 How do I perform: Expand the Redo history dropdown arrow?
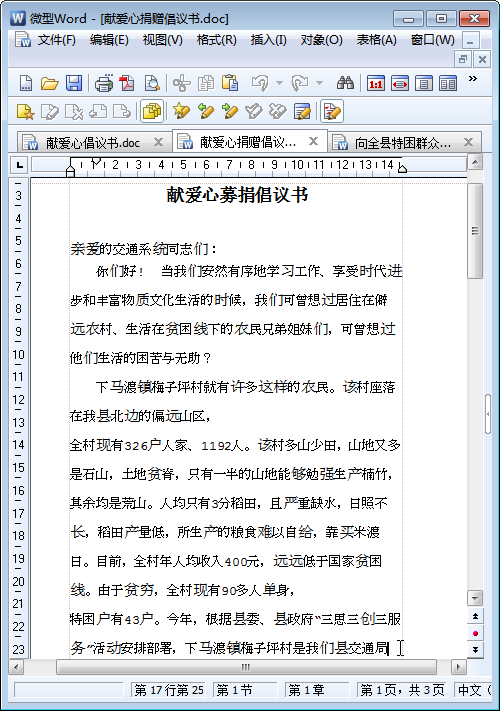click(320, 83)
